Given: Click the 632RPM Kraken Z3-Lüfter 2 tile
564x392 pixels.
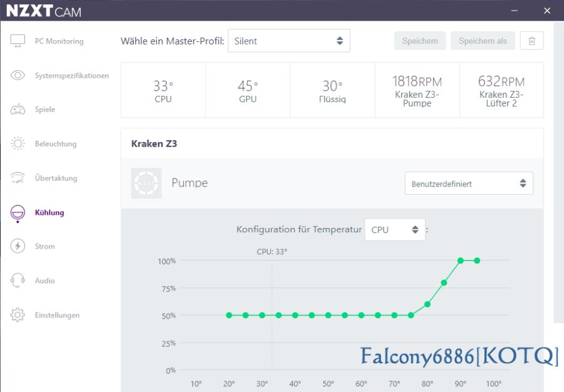Looking at the screenshot, I should pyautogui.click(x=501, y=90).
